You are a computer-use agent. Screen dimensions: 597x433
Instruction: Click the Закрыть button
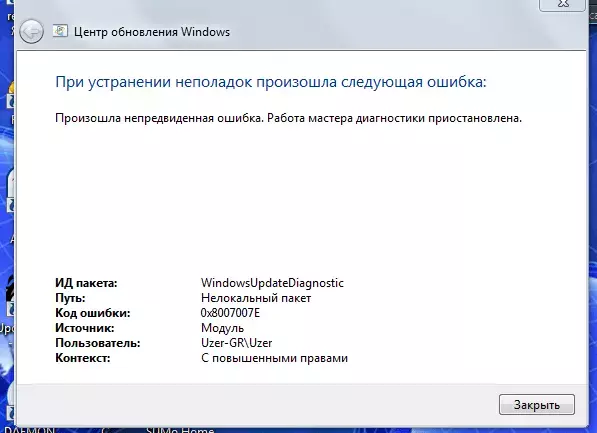point(536,404)
